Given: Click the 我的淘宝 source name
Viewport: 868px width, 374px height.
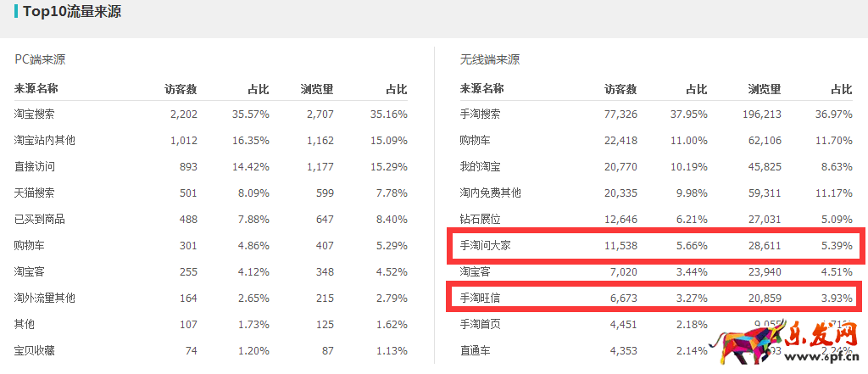Looking at the screenshot, I should [480, 166].
